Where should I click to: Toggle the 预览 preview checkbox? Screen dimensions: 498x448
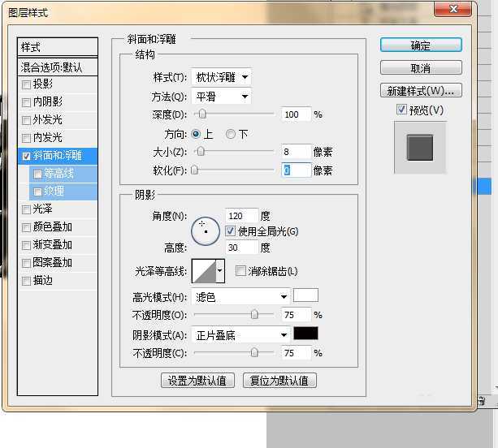pos(401,110)
